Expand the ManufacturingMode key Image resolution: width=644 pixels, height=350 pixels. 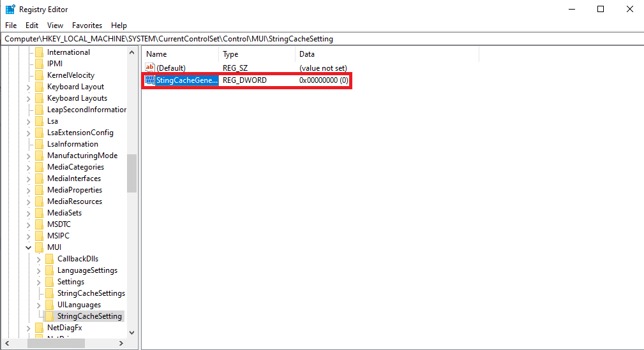coord(28,156)
